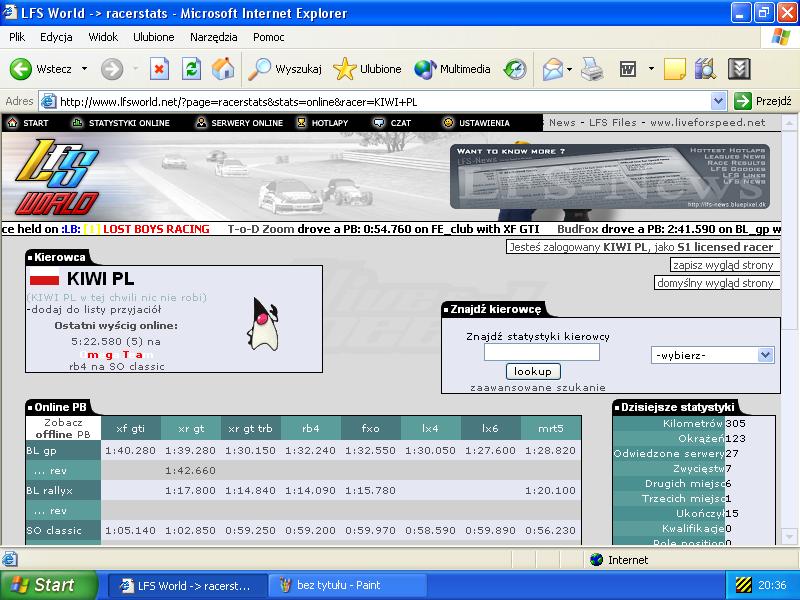Open Multimedia globe icon
The height and width of the screenshot is (600, 800).
coord(424,69)
